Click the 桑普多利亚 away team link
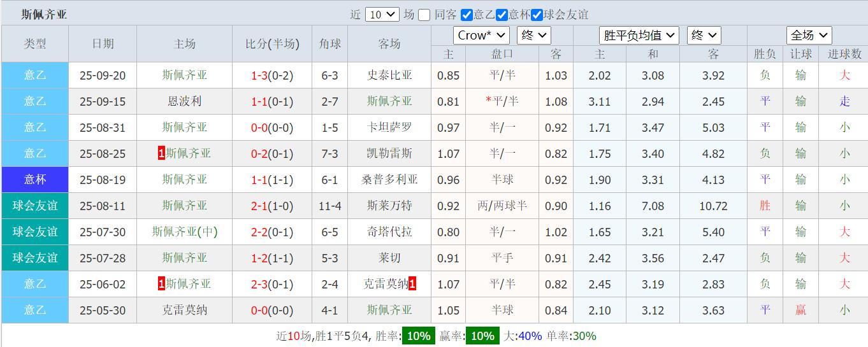Screen dimensions: 868x347 389,180
